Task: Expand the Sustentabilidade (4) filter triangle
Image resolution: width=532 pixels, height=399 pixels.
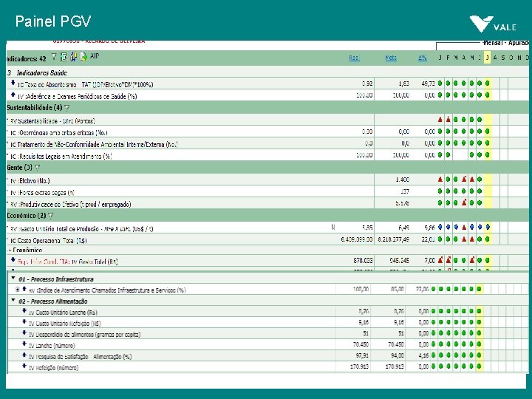Action: tap(66, 108)
